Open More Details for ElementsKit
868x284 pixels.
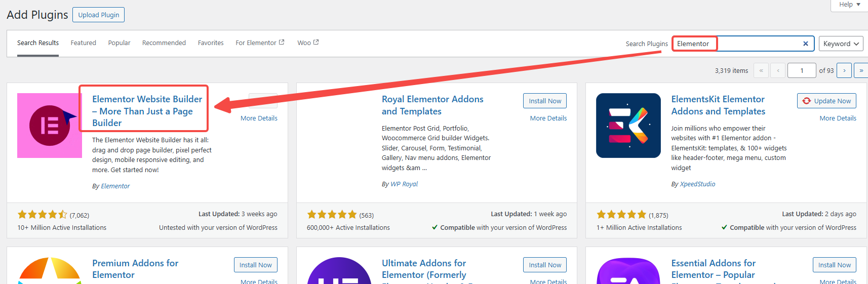pos(838,118)
